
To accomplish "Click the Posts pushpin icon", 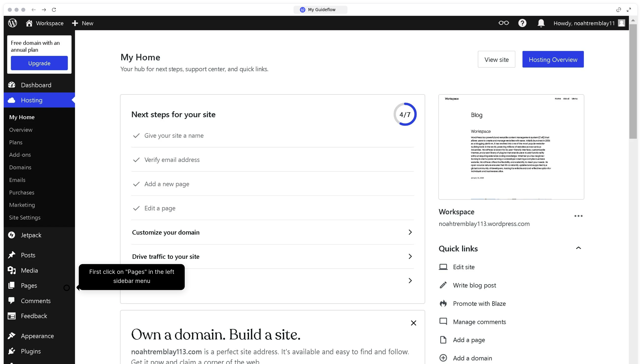I will coord(11,255).
